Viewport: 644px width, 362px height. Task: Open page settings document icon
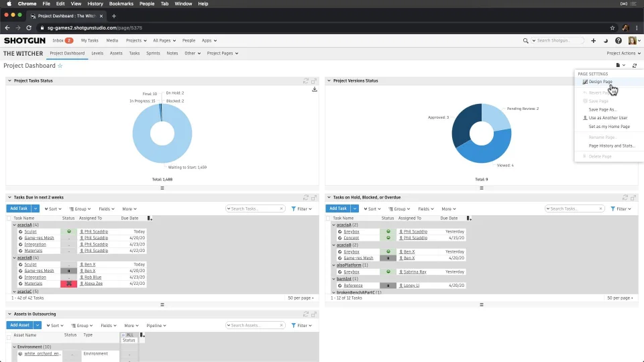[x=620, y=65]
